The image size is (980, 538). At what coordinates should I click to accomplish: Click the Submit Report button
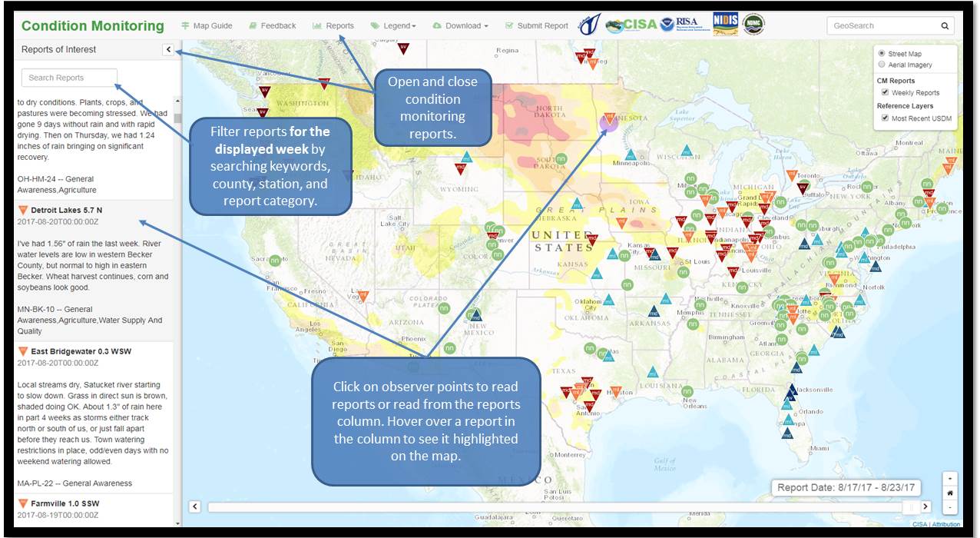pos(537,25)
